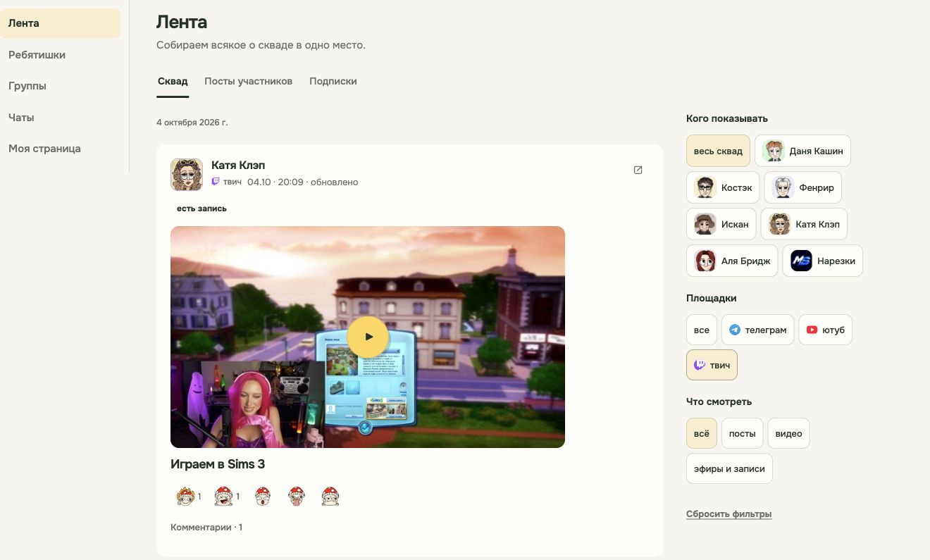Switch to Посты участников tab
930x560 pixels.
(x=248, y=81)
